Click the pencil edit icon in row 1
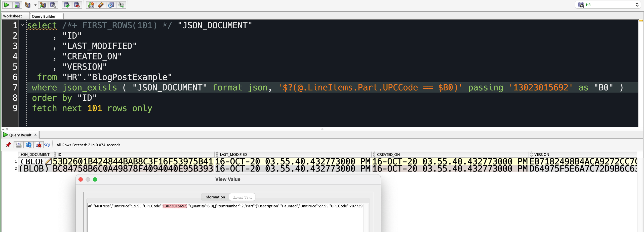Image resolution: width=644 pixels, height=232 pixels. (48, 161)
